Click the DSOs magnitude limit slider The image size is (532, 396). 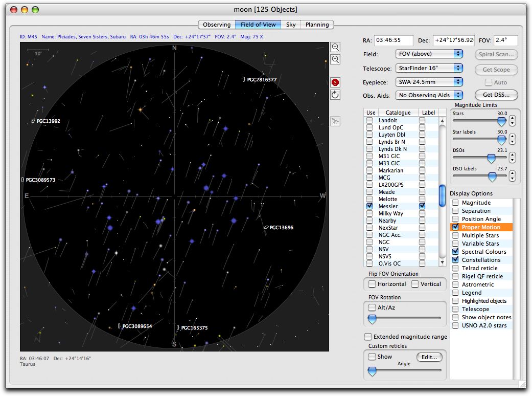[x=491, y=159]
